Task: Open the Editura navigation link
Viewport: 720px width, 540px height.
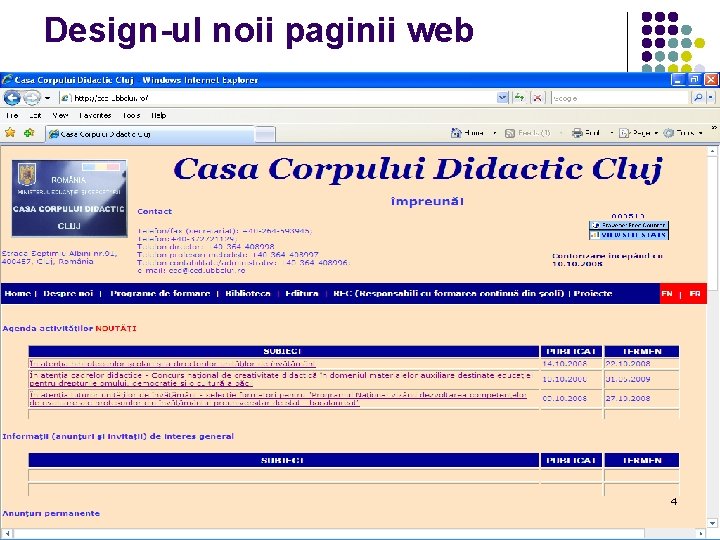Action: pos(302,293)
